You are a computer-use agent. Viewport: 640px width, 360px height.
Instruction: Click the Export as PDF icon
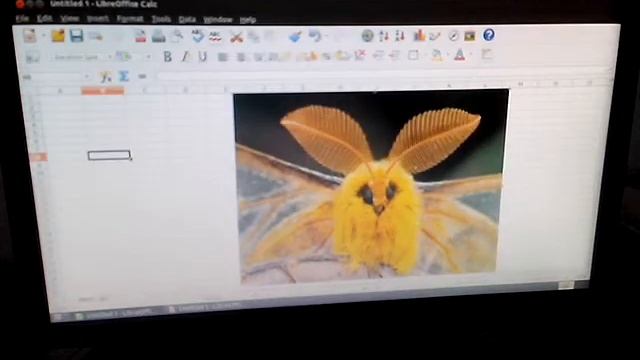coord(140,36)
